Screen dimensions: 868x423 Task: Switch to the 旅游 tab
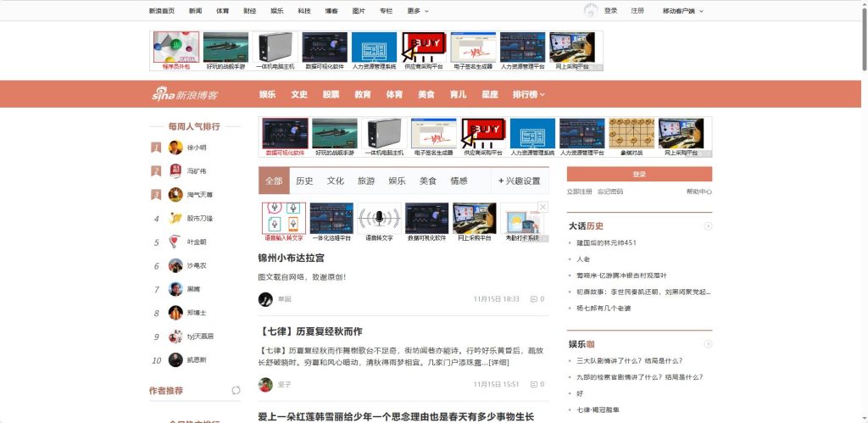pyautogui.click(x=366, y=181)
